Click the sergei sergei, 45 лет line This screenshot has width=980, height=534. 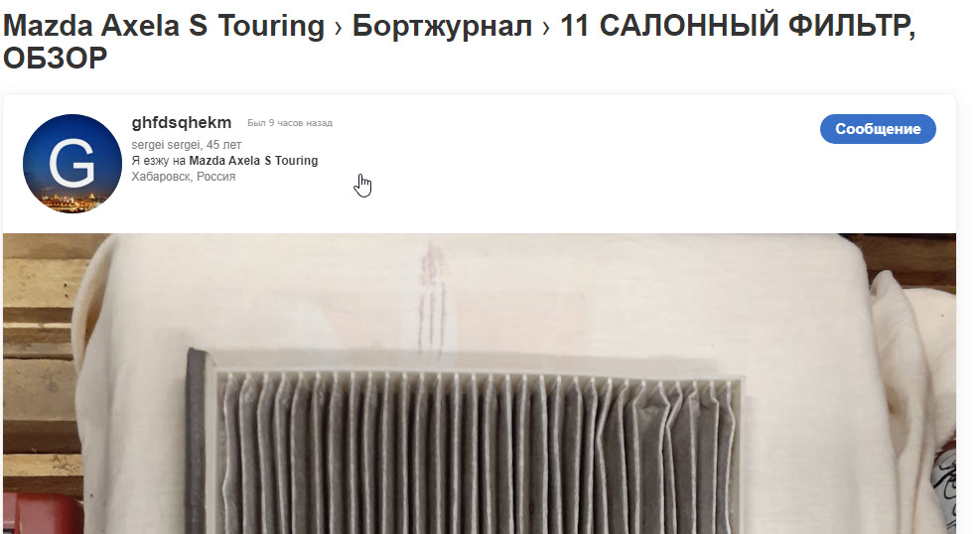pyautogui.click(x=187, y=145)
